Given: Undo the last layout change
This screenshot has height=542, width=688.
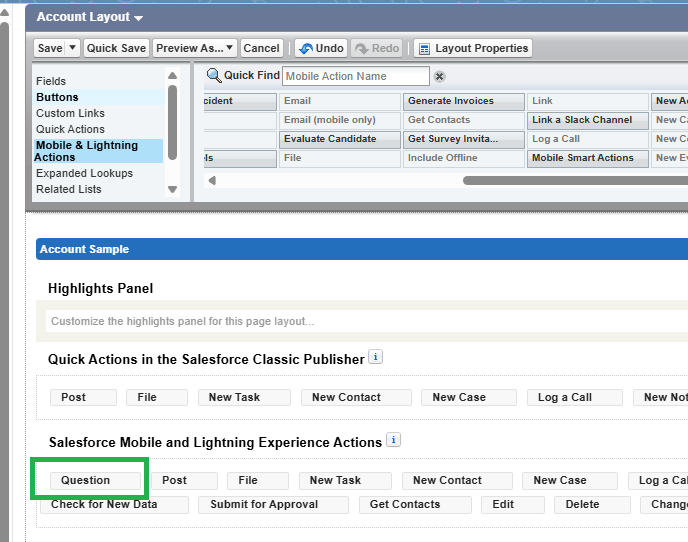Looking at the screenshot, I should tap(321, 48).
